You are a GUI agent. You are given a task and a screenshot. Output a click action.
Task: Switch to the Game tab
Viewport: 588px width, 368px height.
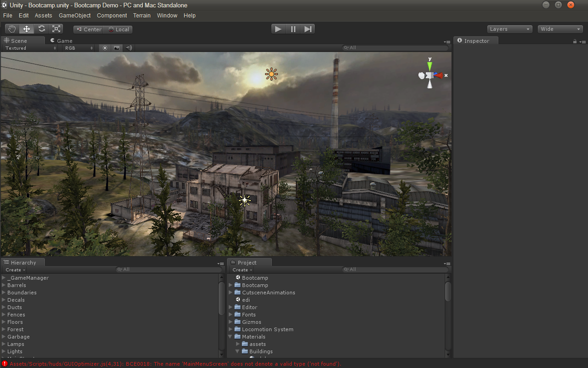pos(62,40)
